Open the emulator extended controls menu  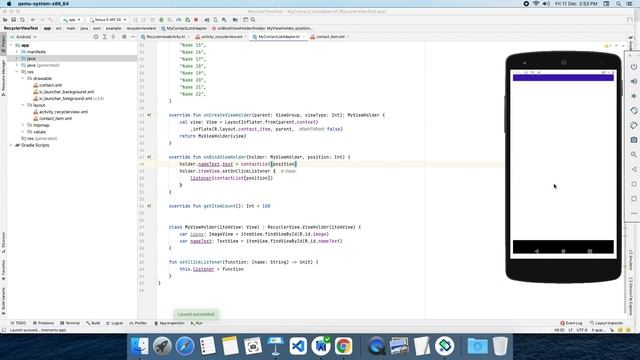pyautogui.click(x=633, y=213)
